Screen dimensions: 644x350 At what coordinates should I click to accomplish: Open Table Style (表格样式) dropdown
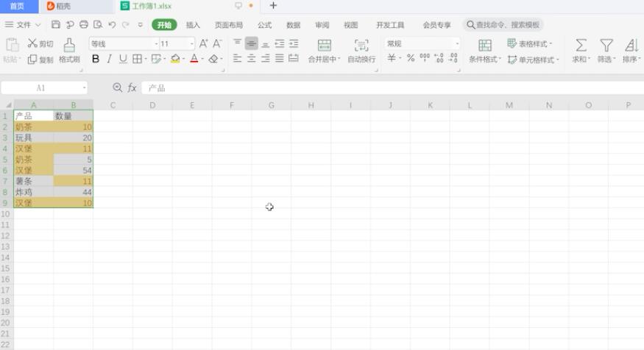pyautogui.click(x=530, y=43)
